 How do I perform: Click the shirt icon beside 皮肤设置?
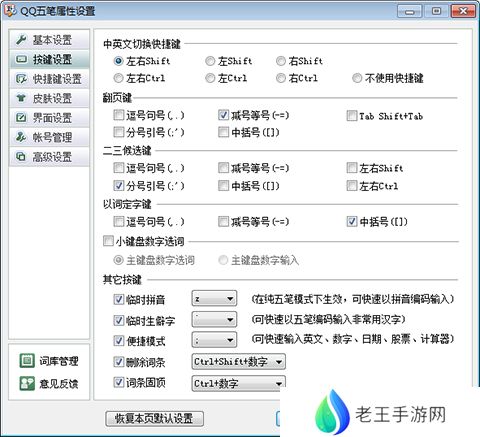pyautogui.click(x=21, y=98)
